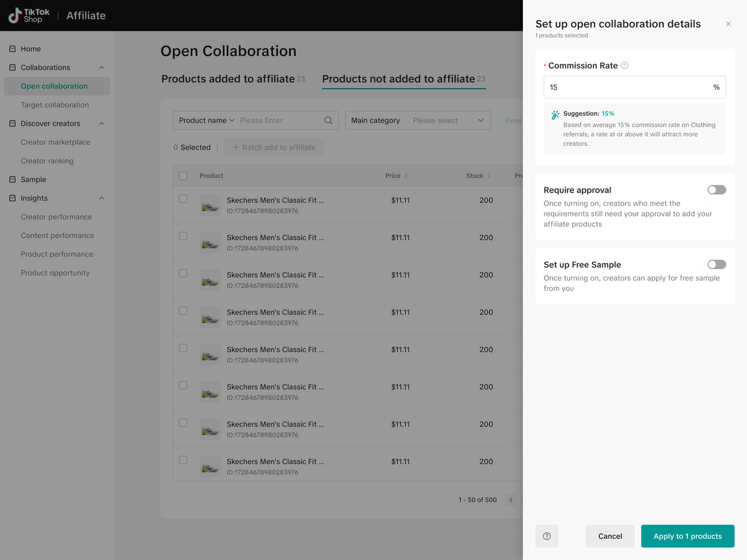The image size is (747, 560).
Task: Click the TikTok Shop logo
Action: (29, 16)
